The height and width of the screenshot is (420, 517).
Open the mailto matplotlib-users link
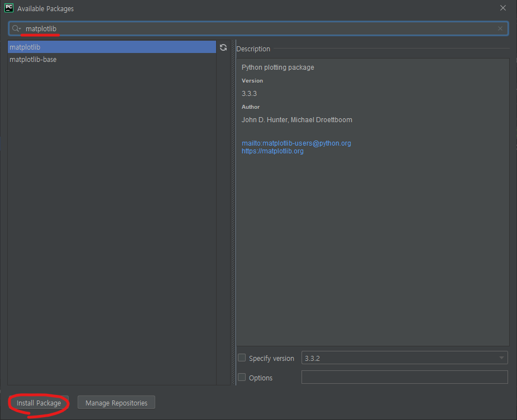click(296, 143)
